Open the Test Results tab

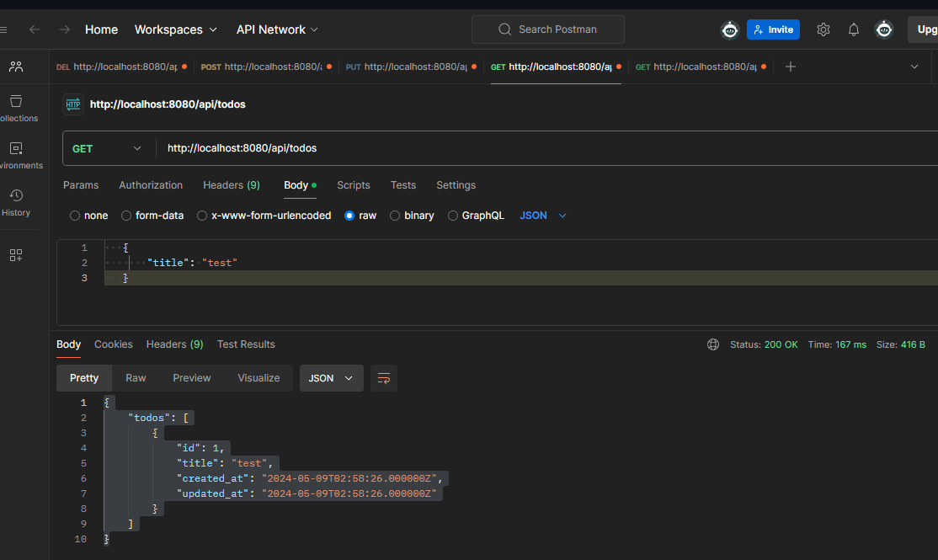coord(246,344)
